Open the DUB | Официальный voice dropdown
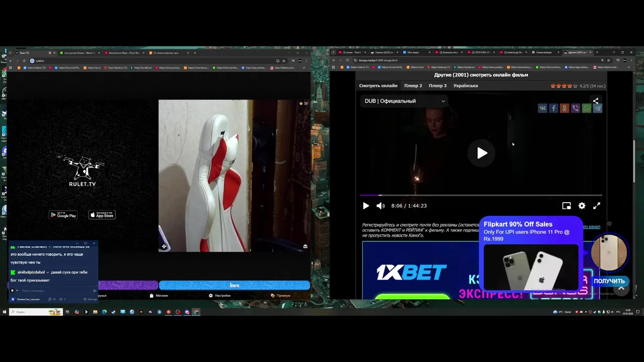 [405, 101]
